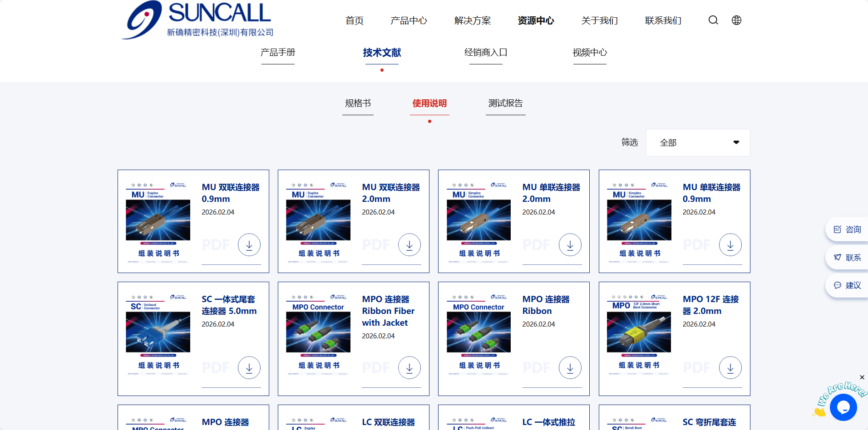Open the language globe icon
This screenshot has width=868, height=430.
click(736, 20)
